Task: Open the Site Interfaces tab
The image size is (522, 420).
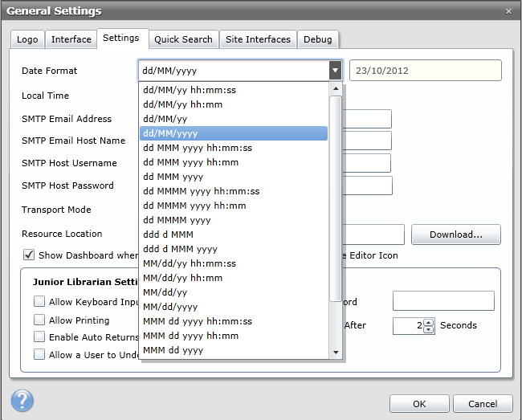Action: [x=258, y=39]
